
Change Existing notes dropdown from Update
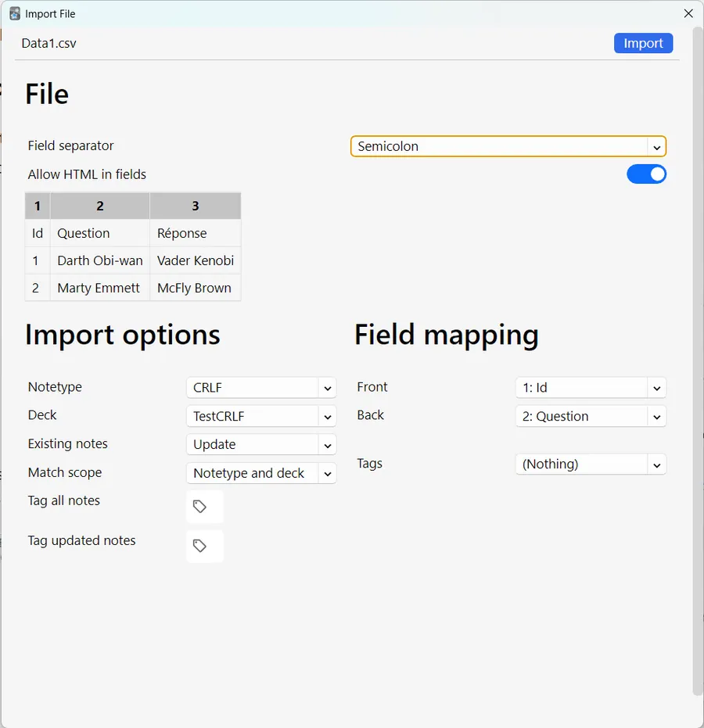point(261,444)
